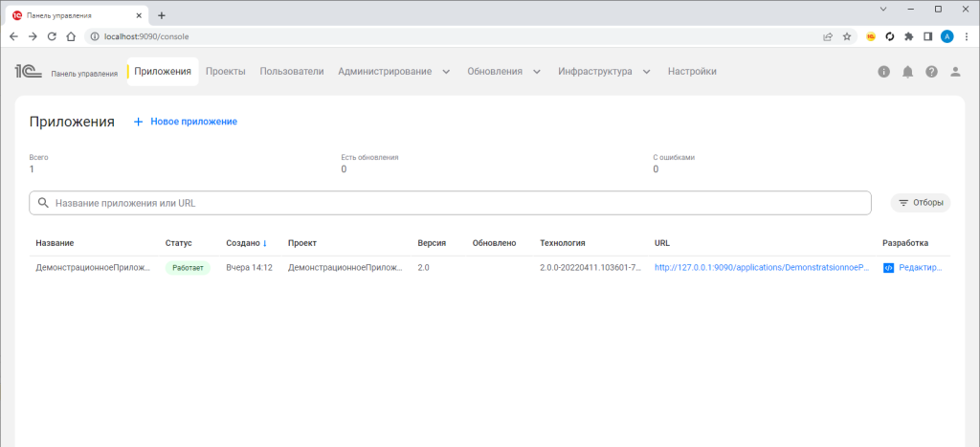Switch to the Проекты tab
This screenshot has width=980, height=447.
pos(226,72)
